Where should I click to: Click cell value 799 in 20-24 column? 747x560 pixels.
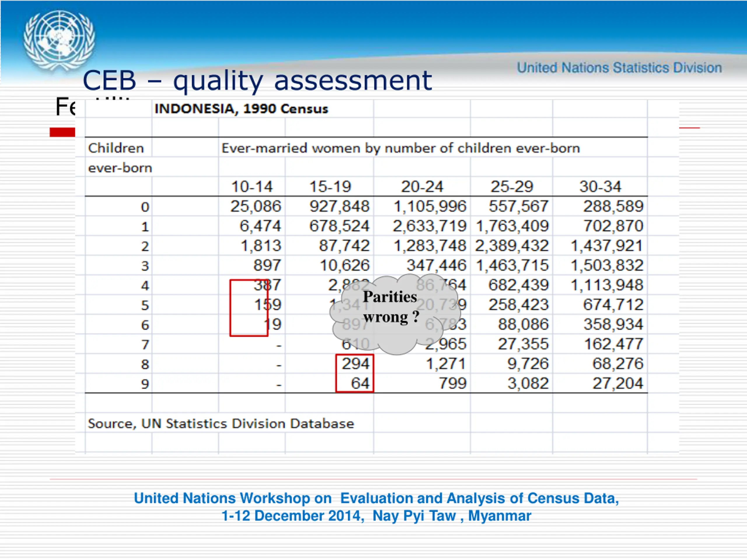coord(453,383)
